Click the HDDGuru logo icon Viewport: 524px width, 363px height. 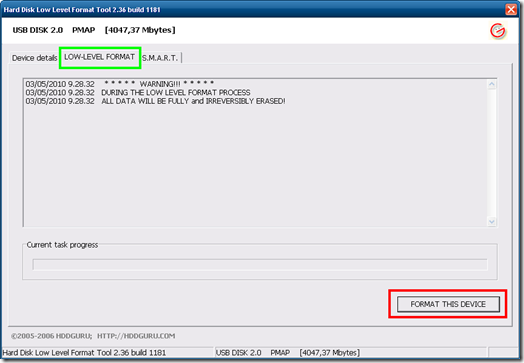click(x=498, y=31)
